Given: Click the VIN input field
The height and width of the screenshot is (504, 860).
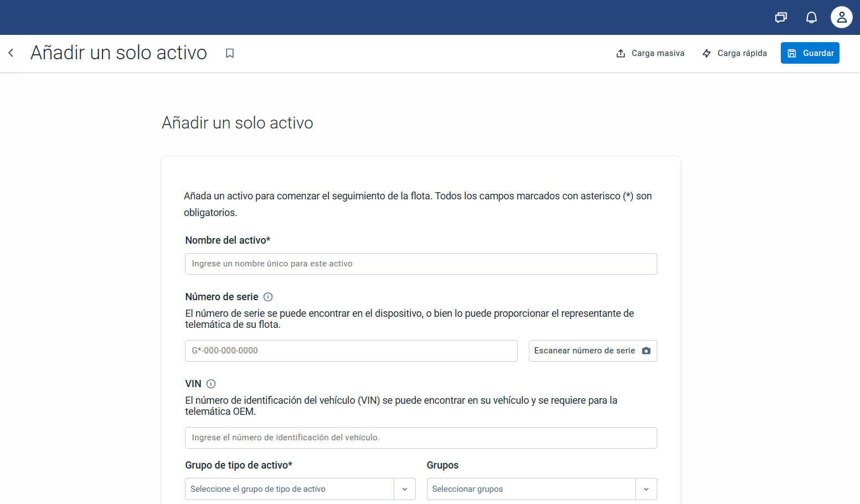Looking at the screenshot, I should point(421,438).
